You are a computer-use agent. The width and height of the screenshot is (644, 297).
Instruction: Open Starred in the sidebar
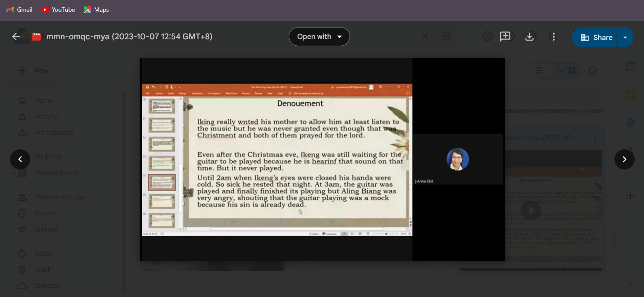(x=46, y=229)
